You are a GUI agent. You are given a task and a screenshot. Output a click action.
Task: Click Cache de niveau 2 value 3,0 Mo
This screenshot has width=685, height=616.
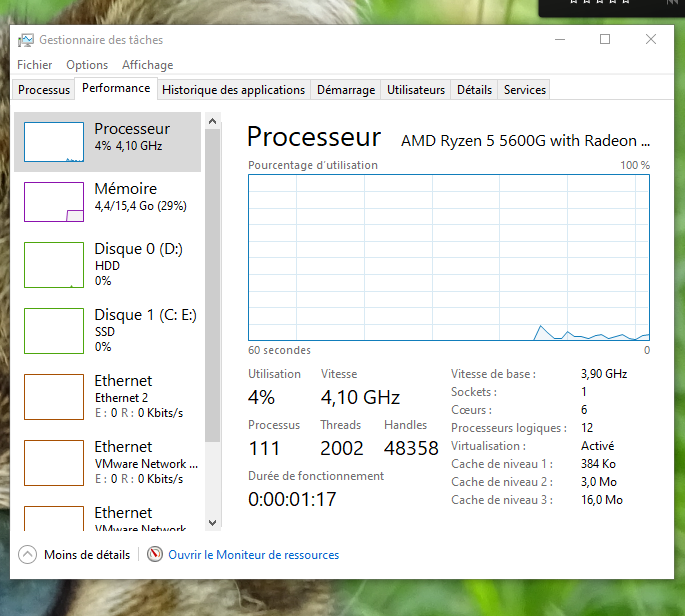(x=599, y=482)
